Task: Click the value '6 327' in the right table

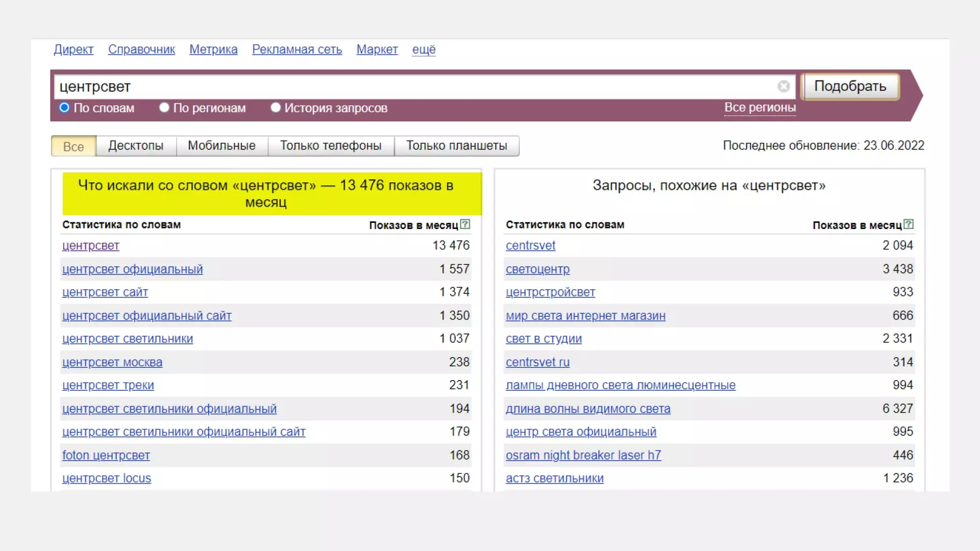Action: pyautogui.click(x=898, y=409)
